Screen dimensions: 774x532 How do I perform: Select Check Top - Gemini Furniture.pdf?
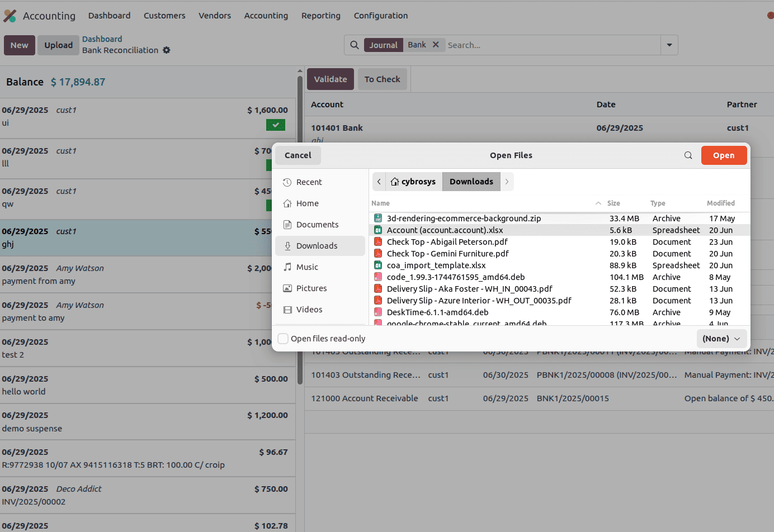559,254
